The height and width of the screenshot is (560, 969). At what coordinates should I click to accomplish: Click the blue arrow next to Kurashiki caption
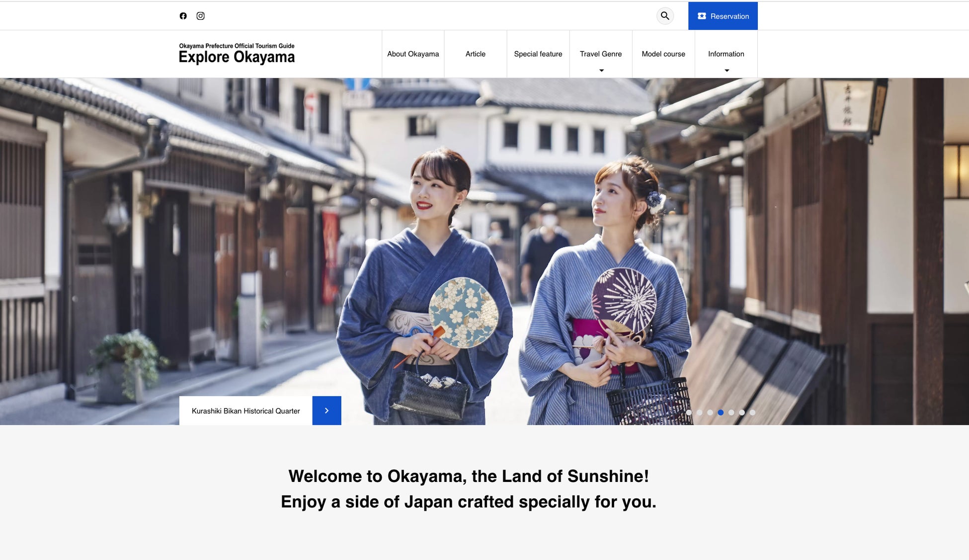[x=326, y=410]
